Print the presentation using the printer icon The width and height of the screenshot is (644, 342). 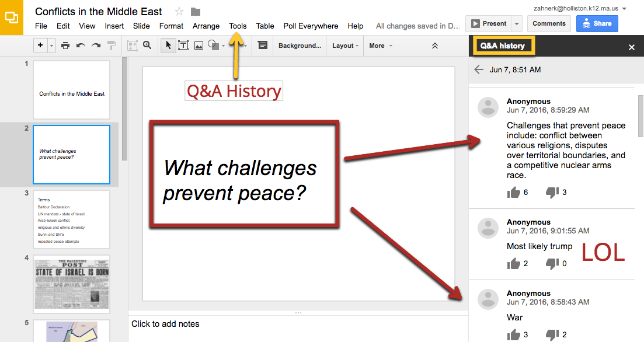tap(65, 45)
